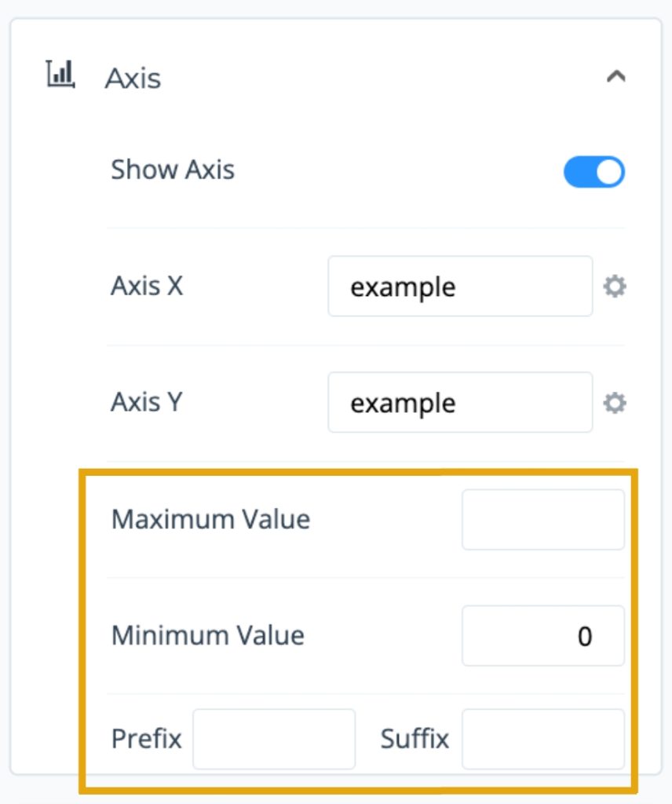Select the Show Axis label
Image resolution: width=672 pixels, height=804 pixels.
(173, 170)
